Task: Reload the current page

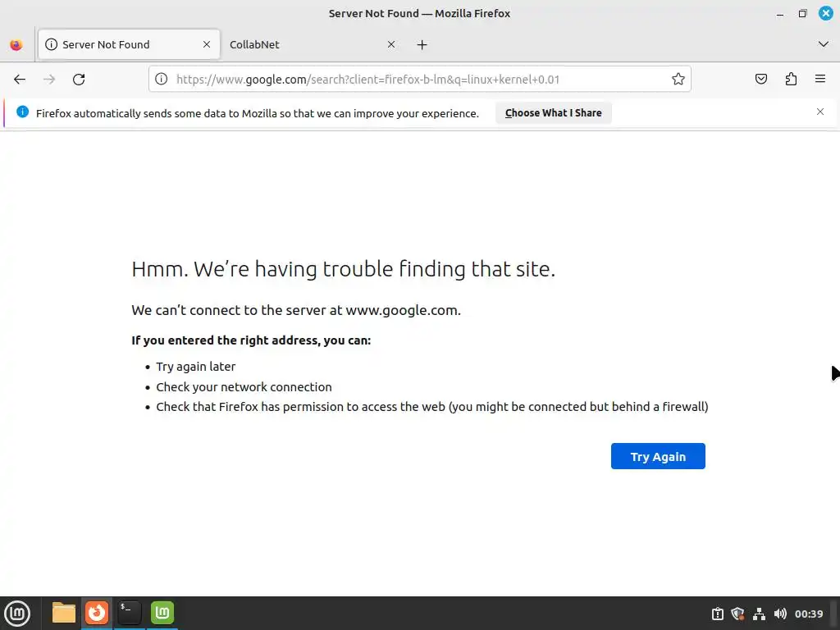Action: [x=79, y=80]
